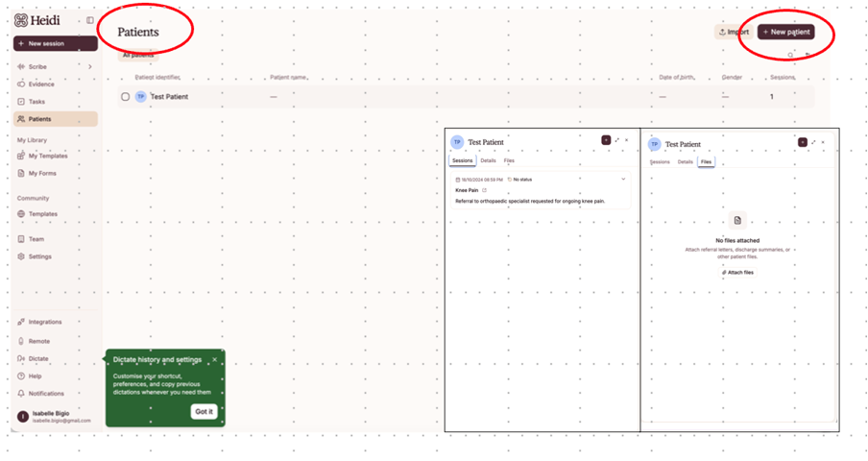Expand the files panel with the arrows icon
This screenshot has width=868, height=461.
point(813,142)
